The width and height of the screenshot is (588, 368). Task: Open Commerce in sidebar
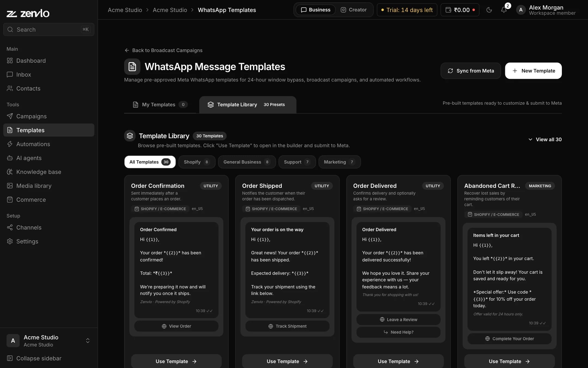click(x=49, y=200)
